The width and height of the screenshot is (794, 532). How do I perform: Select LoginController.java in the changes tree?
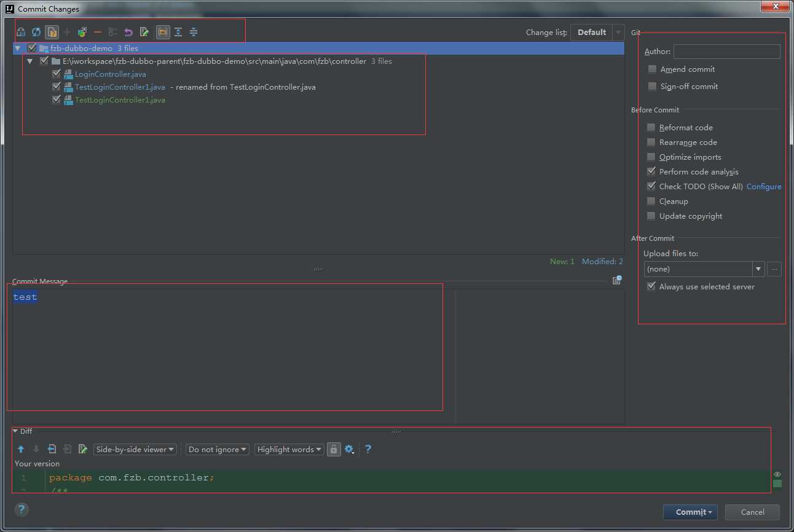111,74
